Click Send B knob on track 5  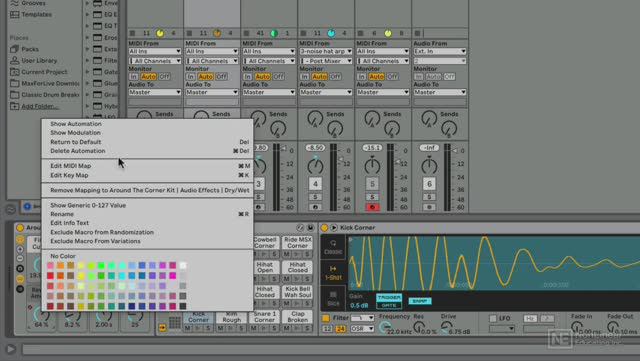(392, 129)
